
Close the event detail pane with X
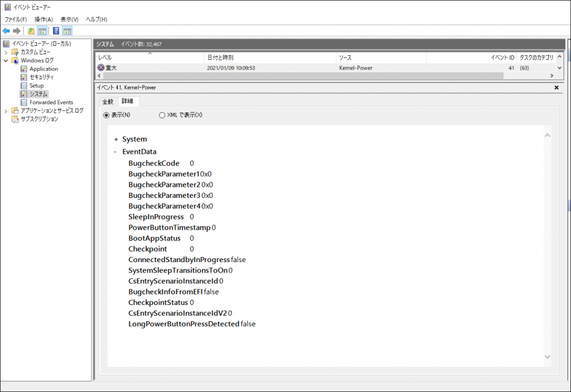pyautogui.click(x=557, y=88)
